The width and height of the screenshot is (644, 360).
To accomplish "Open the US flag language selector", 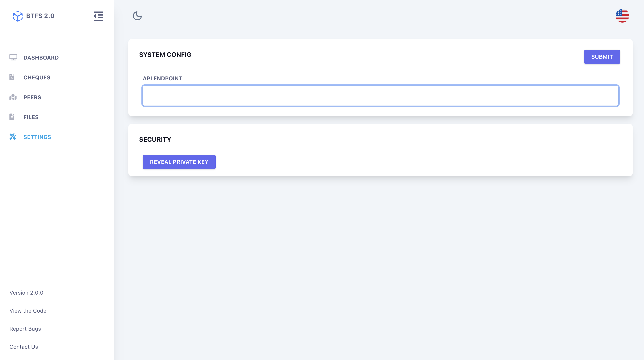I will [622, 16].
